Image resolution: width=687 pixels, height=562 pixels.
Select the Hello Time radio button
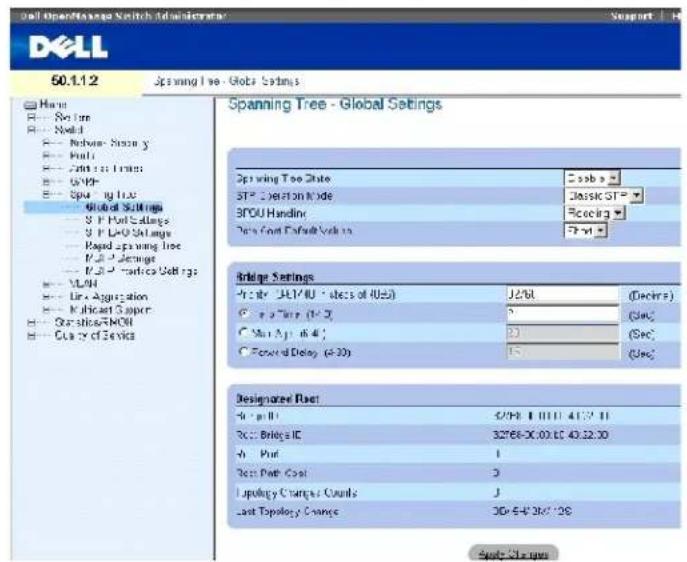pos(244,315)
